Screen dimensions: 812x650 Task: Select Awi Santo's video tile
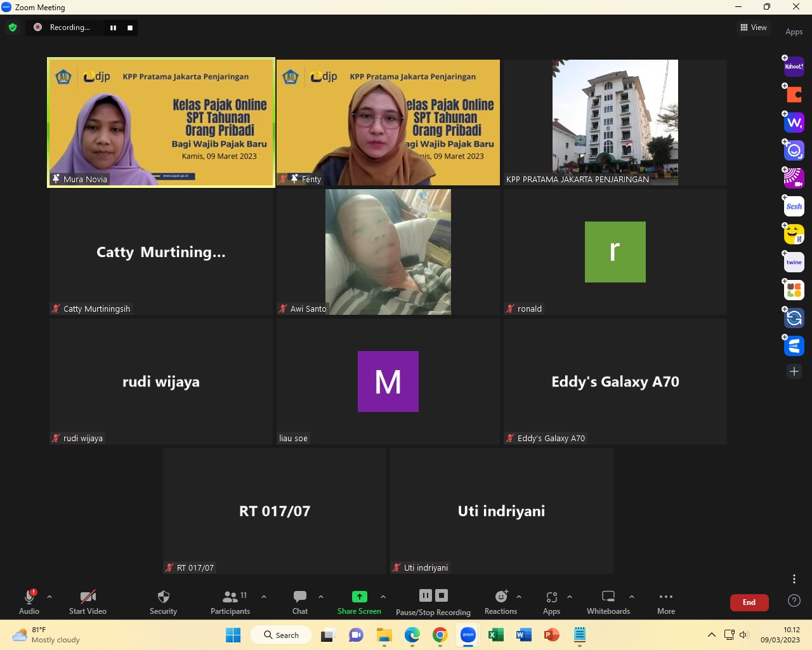pos(388,252)
